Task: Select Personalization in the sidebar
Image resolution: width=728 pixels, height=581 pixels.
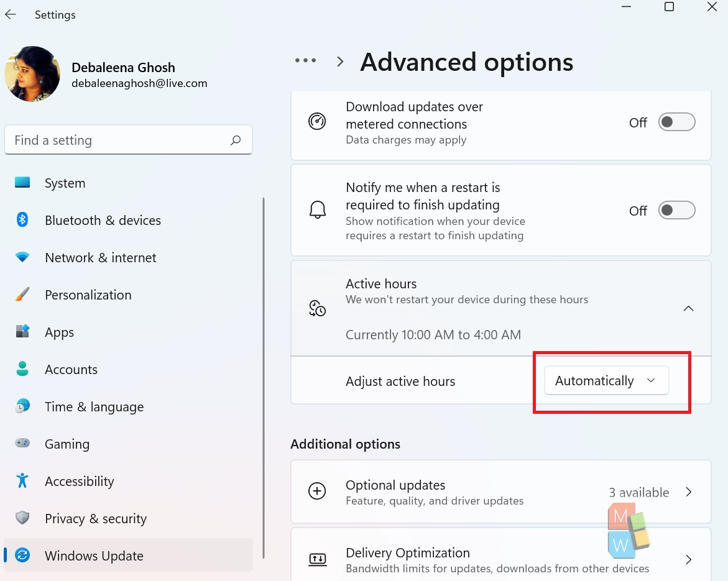Action: 128,295
